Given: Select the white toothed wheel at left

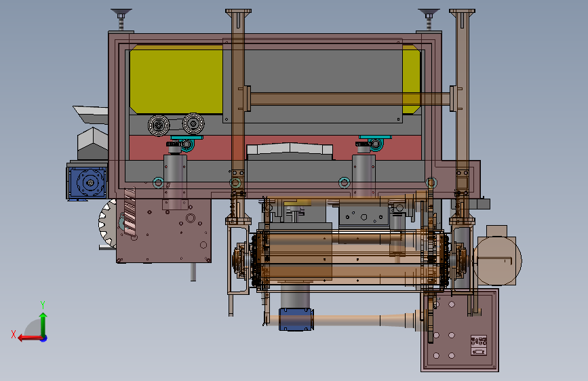Looking at the screenshot, I should point(108,224).
